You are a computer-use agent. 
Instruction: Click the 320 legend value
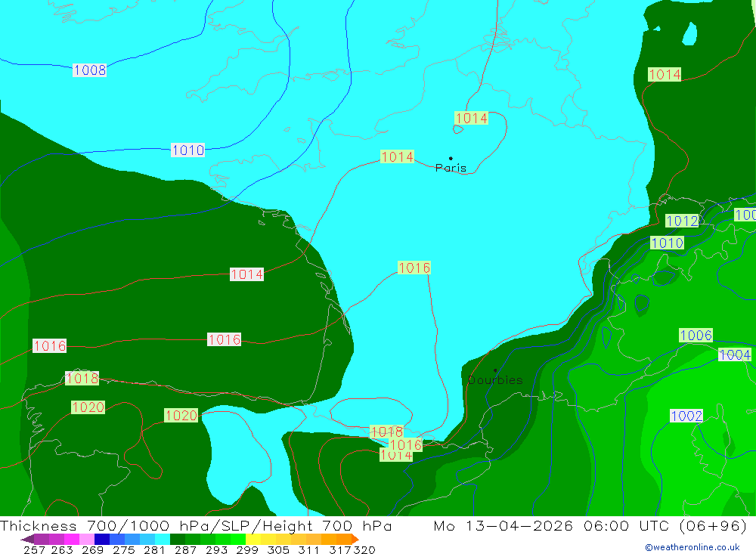364,549
